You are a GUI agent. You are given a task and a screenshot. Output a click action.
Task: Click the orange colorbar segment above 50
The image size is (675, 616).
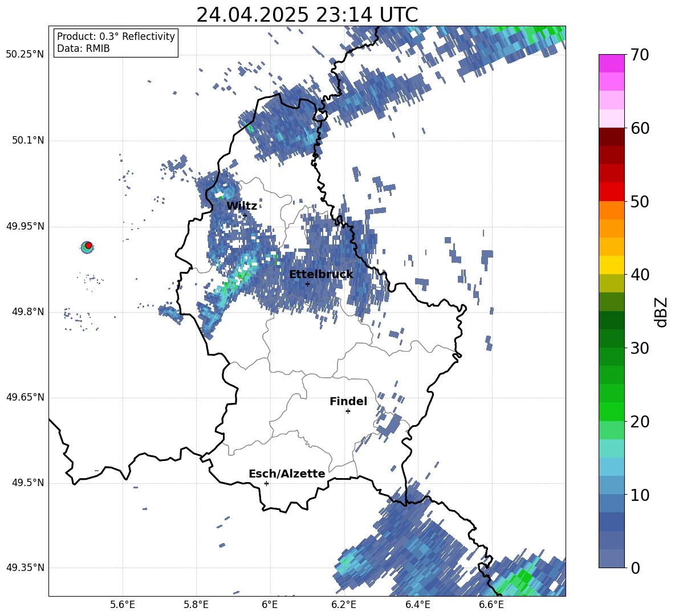(x=611, y=210)
